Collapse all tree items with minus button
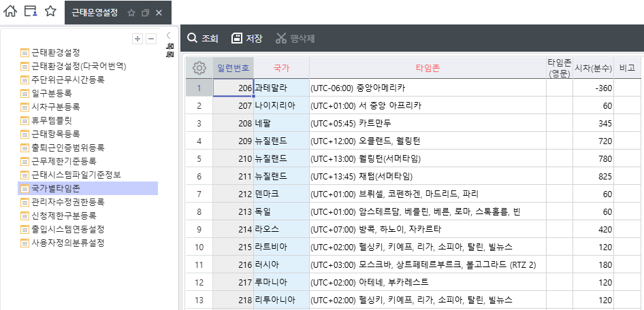The height and width of the screenshot is (310, 644). [151, 39]
